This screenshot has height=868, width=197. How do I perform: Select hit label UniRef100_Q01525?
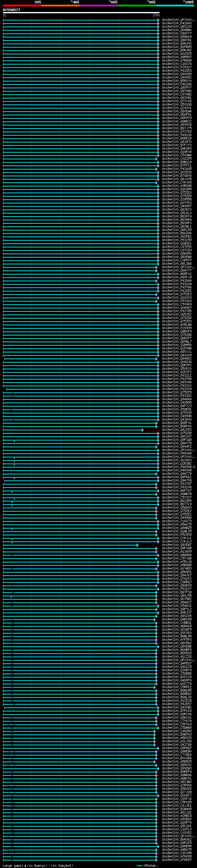click(177, 54)
